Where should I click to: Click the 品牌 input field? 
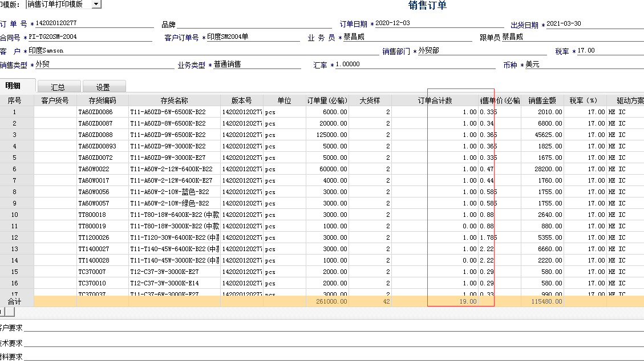[x=254, y=24]
